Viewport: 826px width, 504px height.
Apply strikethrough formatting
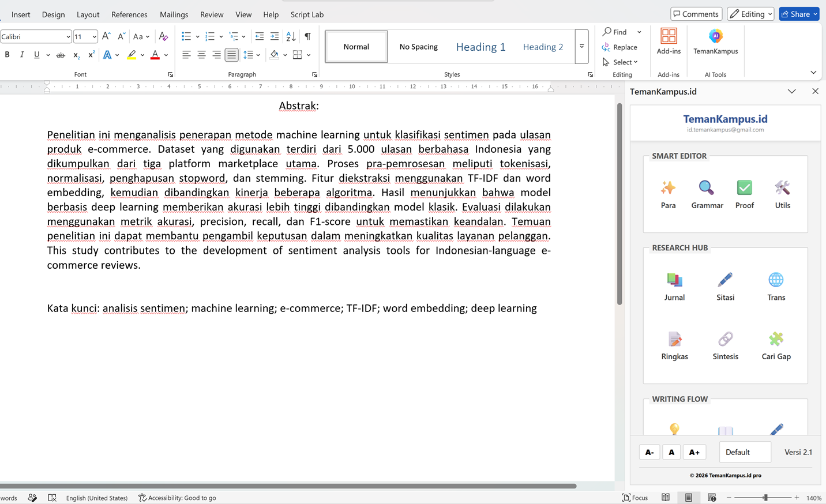pyautogui.click(x=61, y=55)
